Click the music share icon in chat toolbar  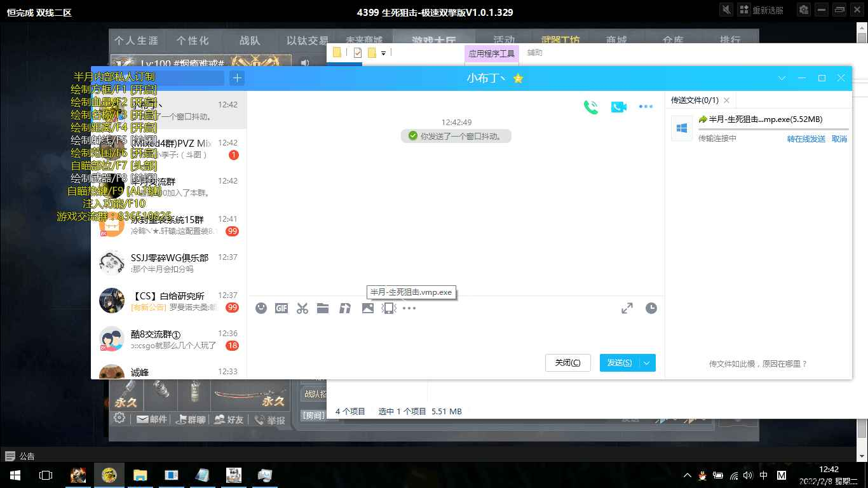click(x=345, y=308)
